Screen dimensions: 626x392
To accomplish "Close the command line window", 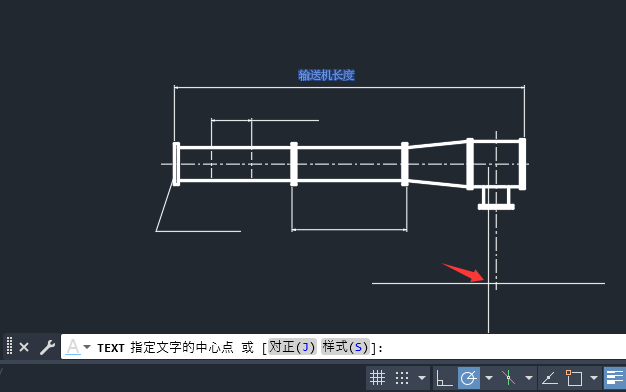I will [24, 347].
